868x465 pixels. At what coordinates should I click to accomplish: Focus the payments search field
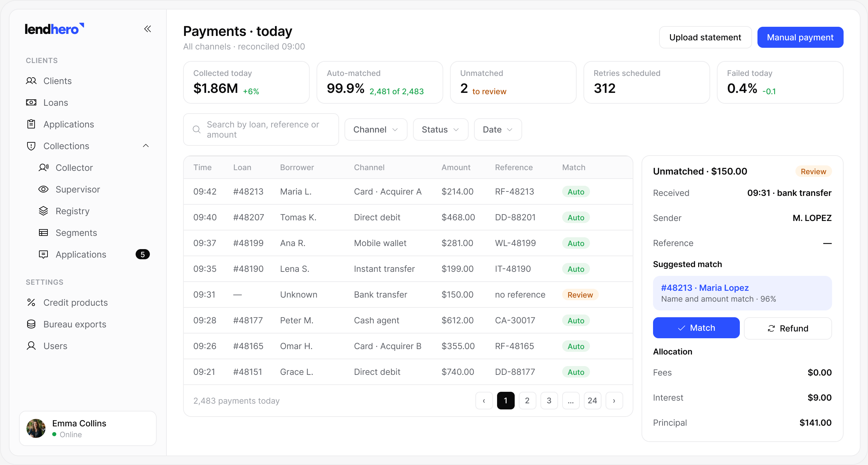click(261, 129)
